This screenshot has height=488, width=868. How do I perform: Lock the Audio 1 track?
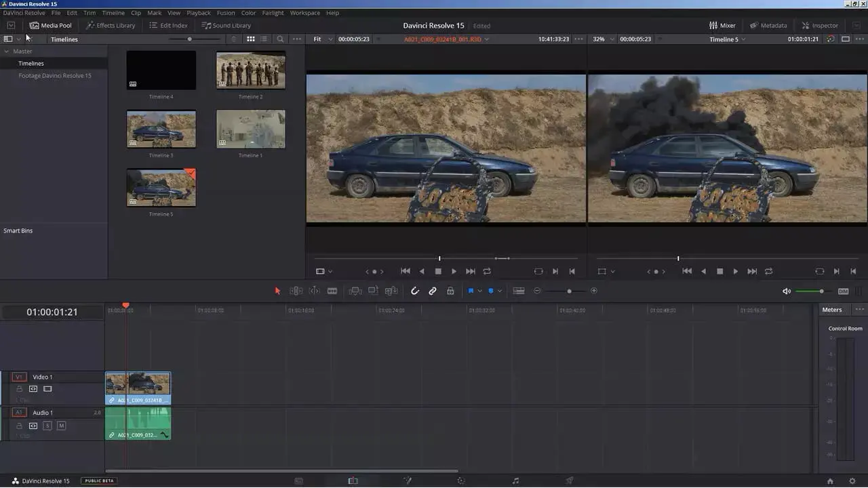[19, 426]
